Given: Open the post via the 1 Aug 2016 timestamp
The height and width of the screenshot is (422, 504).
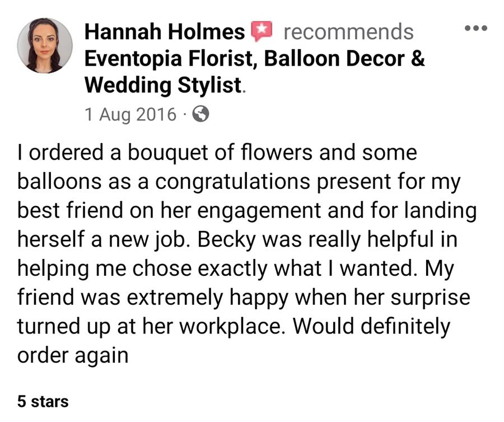Looking at the screenshot, I should [x=130, y=114].
